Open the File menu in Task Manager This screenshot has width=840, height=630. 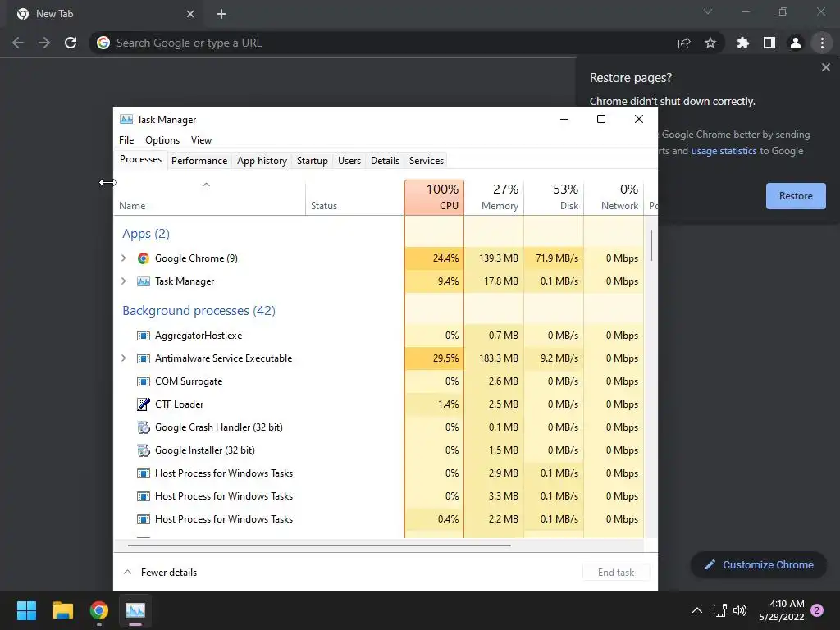126,140
